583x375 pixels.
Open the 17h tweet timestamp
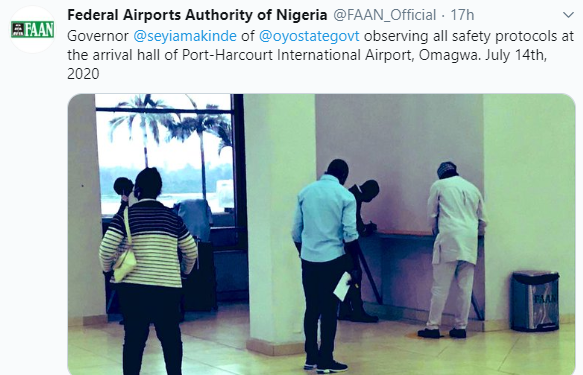click(462, 15)
